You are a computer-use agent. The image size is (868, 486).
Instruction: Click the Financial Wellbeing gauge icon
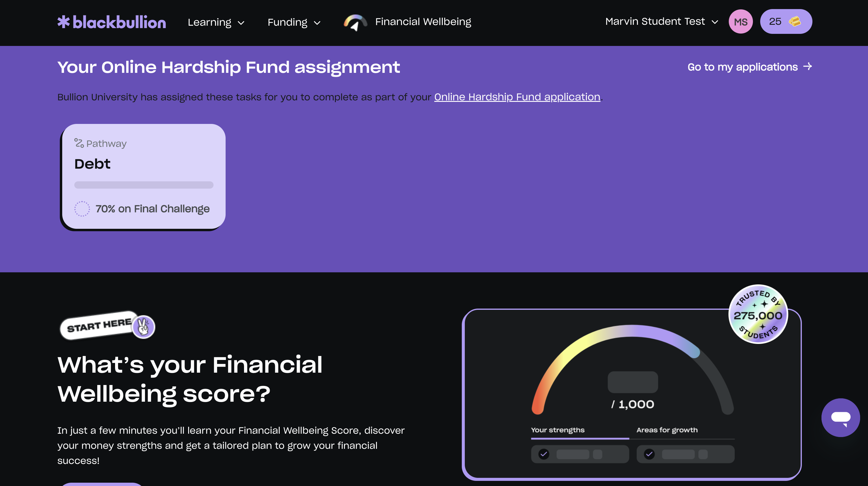point(355,23)
